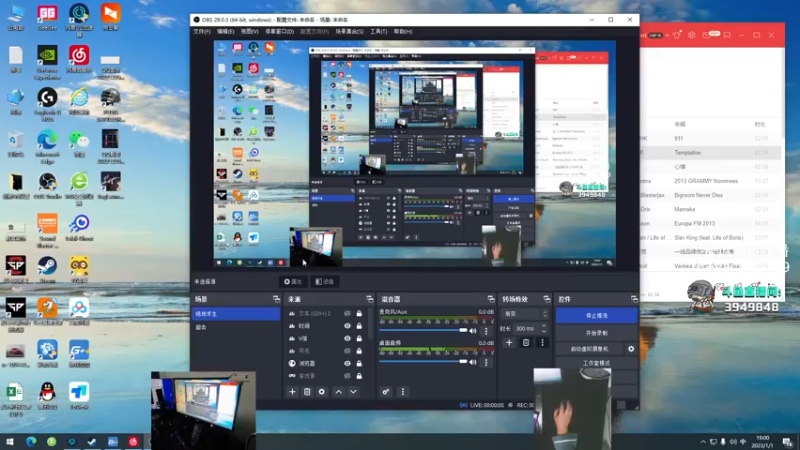
Task: Toggle lock on the last listed source
Action: 359,376
